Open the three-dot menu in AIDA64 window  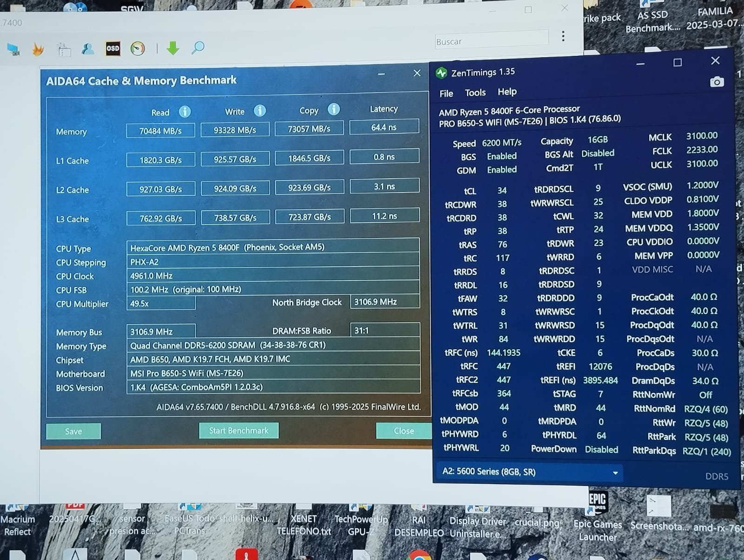point(563,36)
